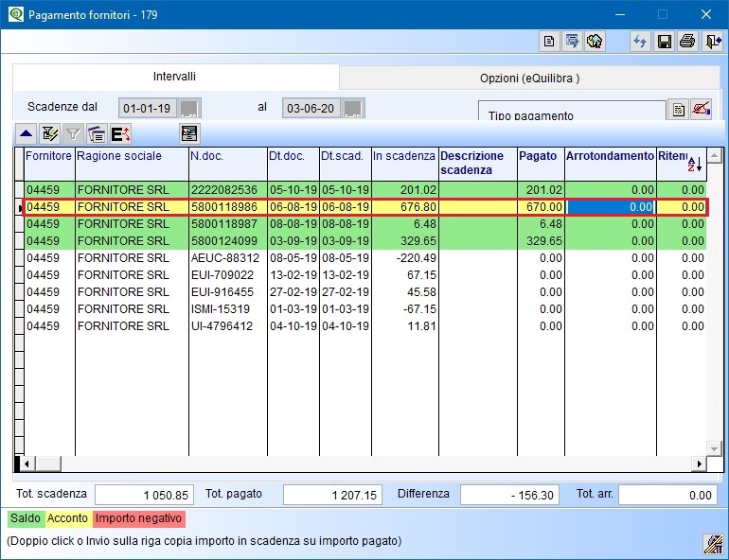Click the blue up-triangle collapse icon

click(x=27, y=134)
